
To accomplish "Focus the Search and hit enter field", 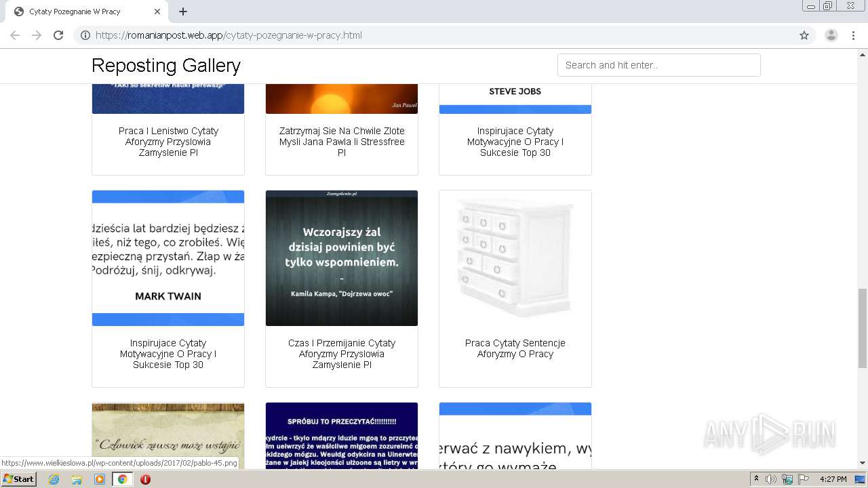I will (x=658, y=65).
